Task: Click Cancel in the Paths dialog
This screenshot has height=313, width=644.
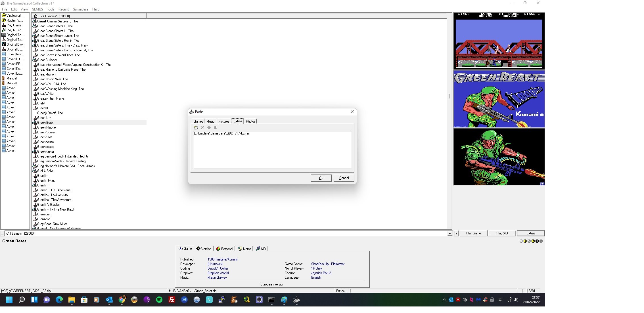Action: click(x=344, y=178)
